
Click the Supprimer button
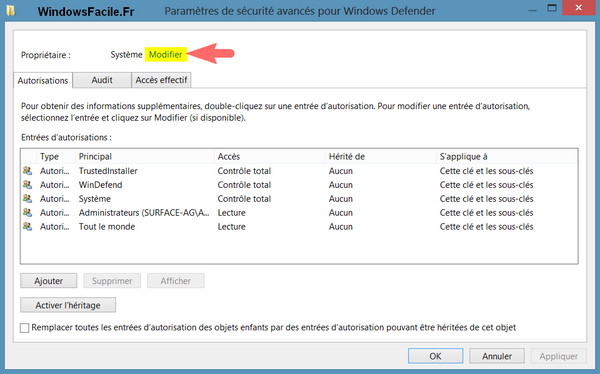click(112, 281)
